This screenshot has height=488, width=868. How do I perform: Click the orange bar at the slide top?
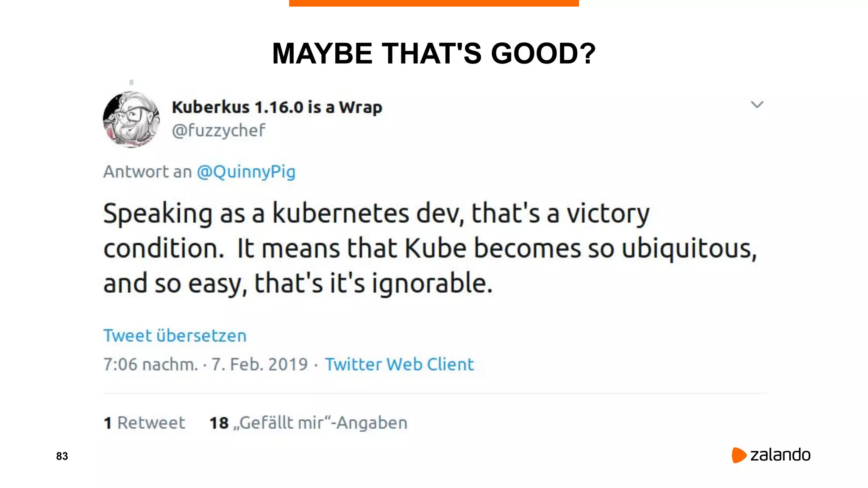[x=434, y=3]
